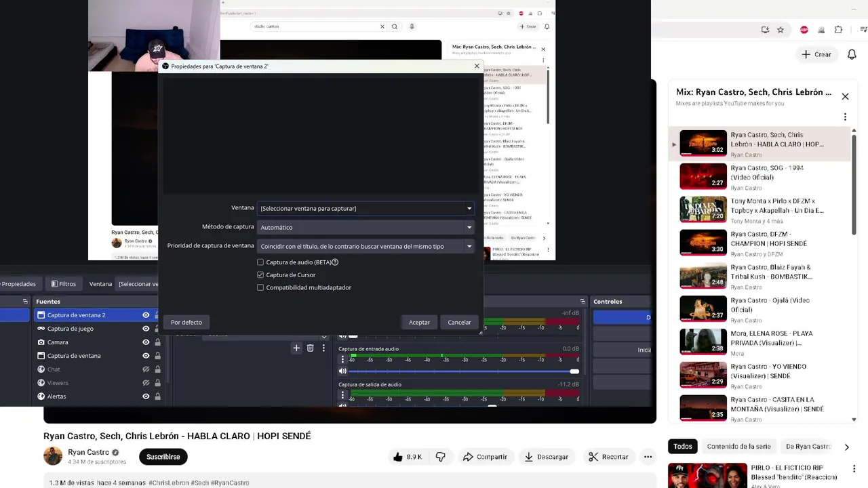Open Prioridad de captura de ventana dropdown
The height and width of the screenshot is (488, 868).
[366, 246]
